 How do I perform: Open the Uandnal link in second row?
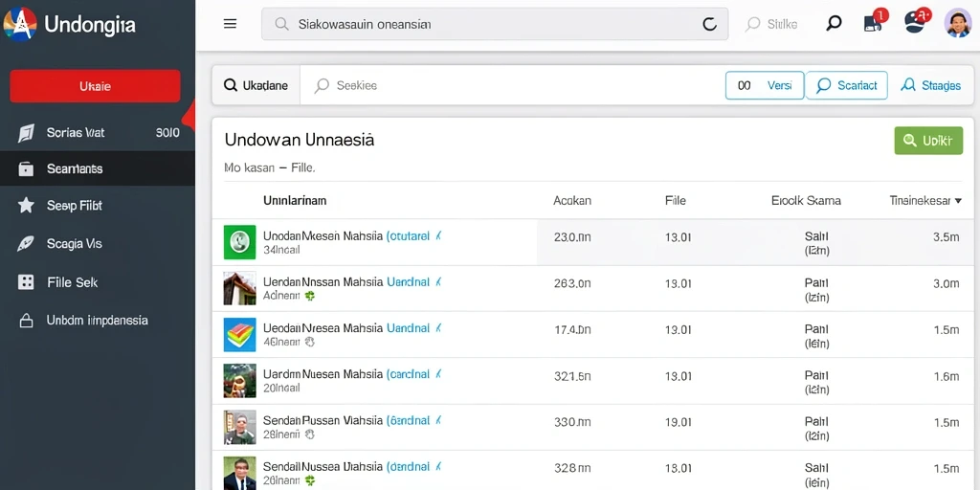409,282
